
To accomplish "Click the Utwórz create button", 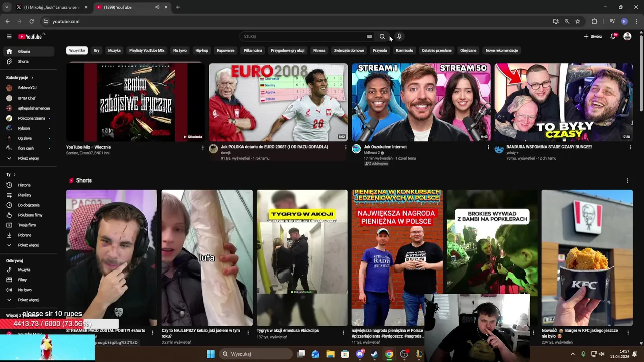I will point(593,36).
